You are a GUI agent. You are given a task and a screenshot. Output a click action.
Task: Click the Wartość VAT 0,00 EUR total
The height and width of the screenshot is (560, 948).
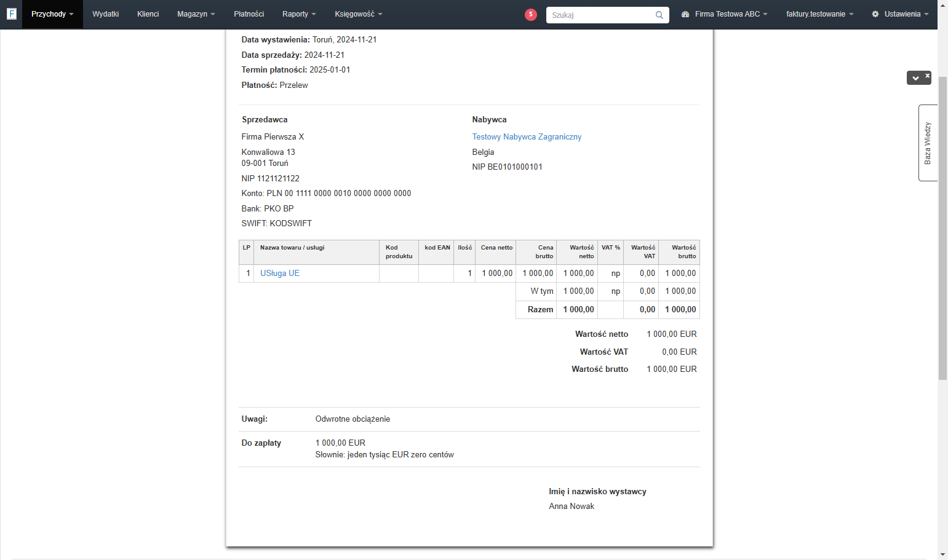pos(639,352)
